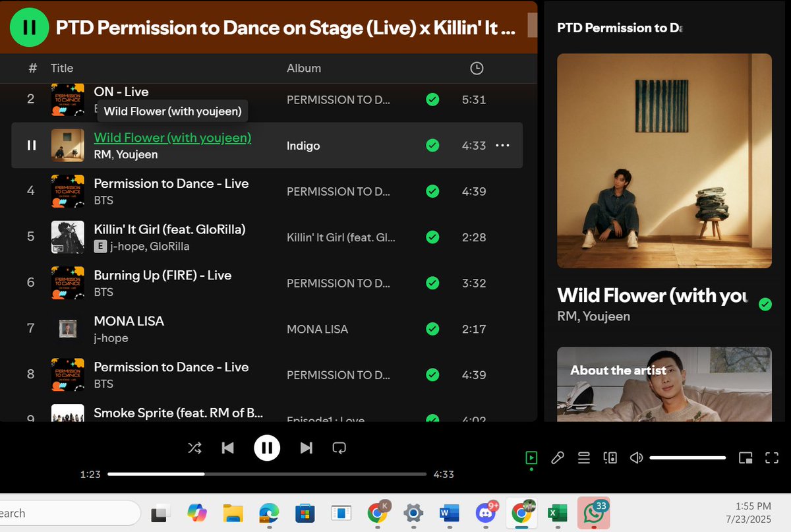Viewport: 791px width, 532px height.
Task: Click the Killin' It Girl track thumbnail
Action: click(x=68, y=237)
